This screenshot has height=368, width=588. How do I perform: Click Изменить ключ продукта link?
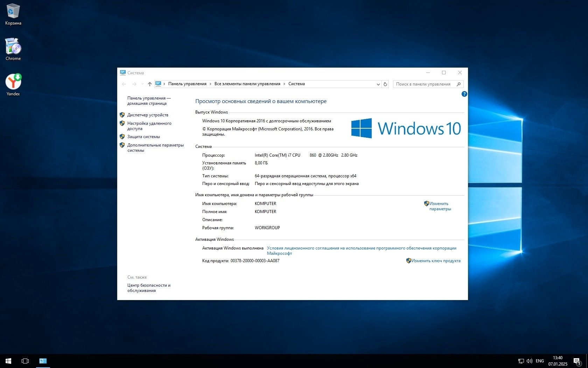pyautogui.click(x=436, y=261)
